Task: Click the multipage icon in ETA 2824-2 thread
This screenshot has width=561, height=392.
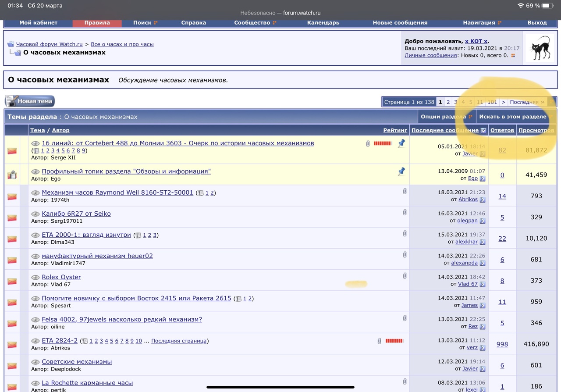Action: [85, 341]
